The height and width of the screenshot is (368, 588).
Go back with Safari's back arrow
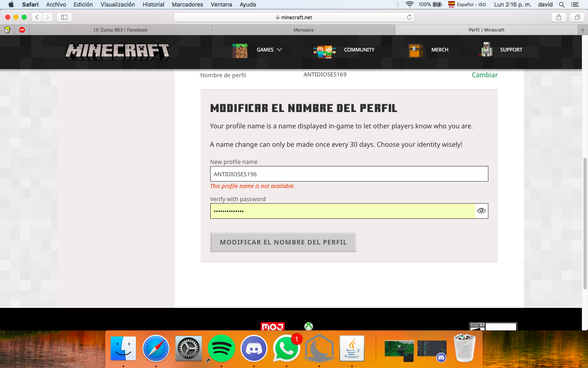coord(37,17)
